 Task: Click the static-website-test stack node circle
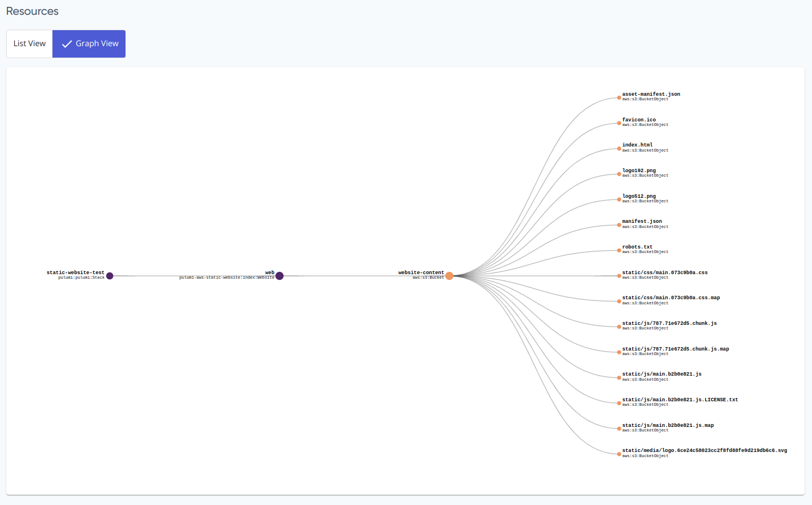pyautogui.click(x=109, y=276)
